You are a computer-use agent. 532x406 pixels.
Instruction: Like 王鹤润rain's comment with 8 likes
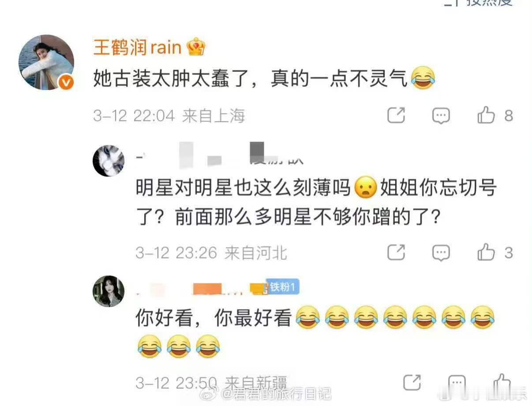495,116
